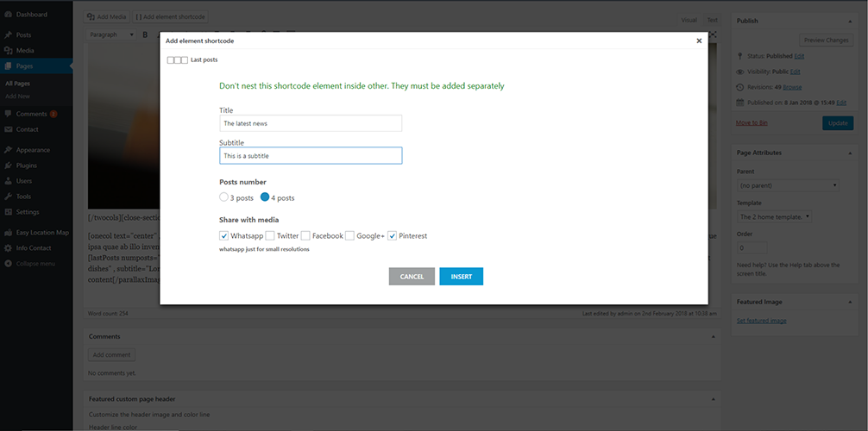Click into the Title text field
This screenshot has width=868, height=431.
[x=311, y=123]
